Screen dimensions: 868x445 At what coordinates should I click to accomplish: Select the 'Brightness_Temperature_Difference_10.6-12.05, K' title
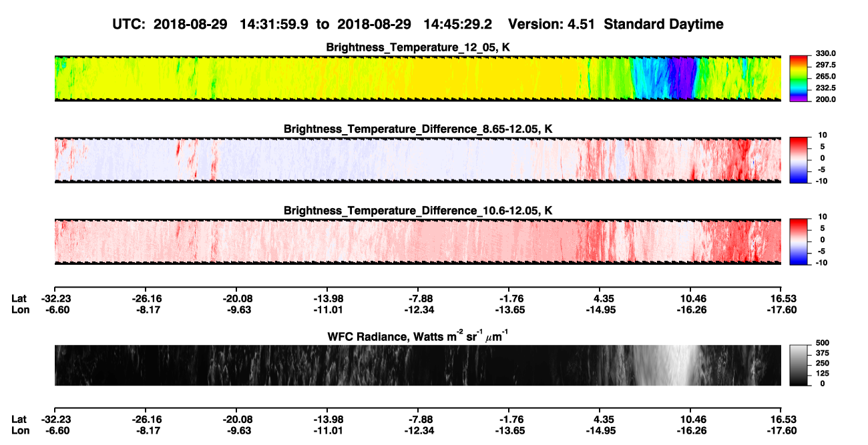(418, 211)
